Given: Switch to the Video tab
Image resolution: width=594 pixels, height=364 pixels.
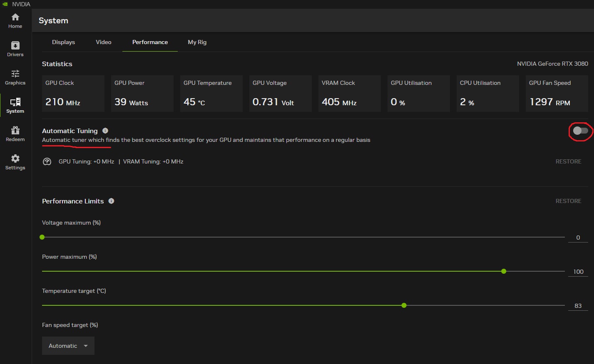Looking at the screenshot, I should pyautogui.click(x=104, y=42).
